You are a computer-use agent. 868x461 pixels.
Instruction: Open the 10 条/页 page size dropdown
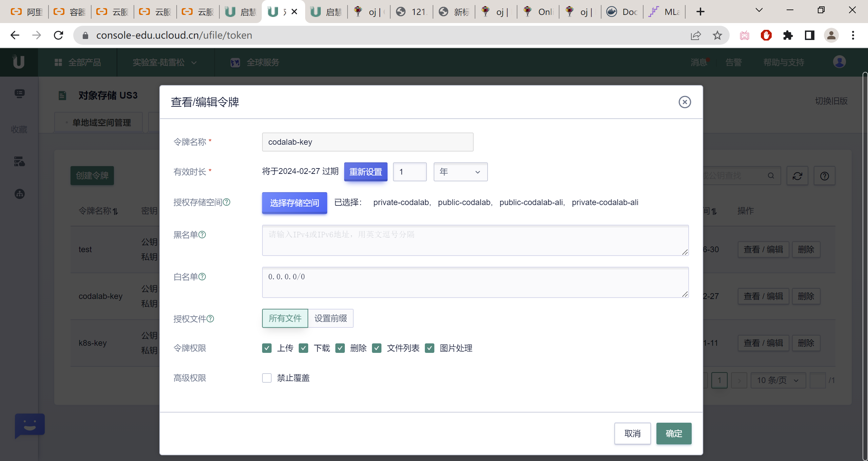[x=778, y=380]
